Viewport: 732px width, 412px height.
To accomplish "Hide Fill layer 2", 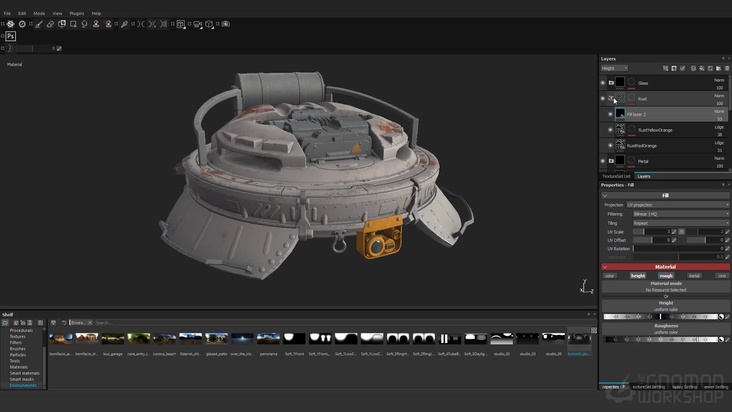I will coord(610,114).
